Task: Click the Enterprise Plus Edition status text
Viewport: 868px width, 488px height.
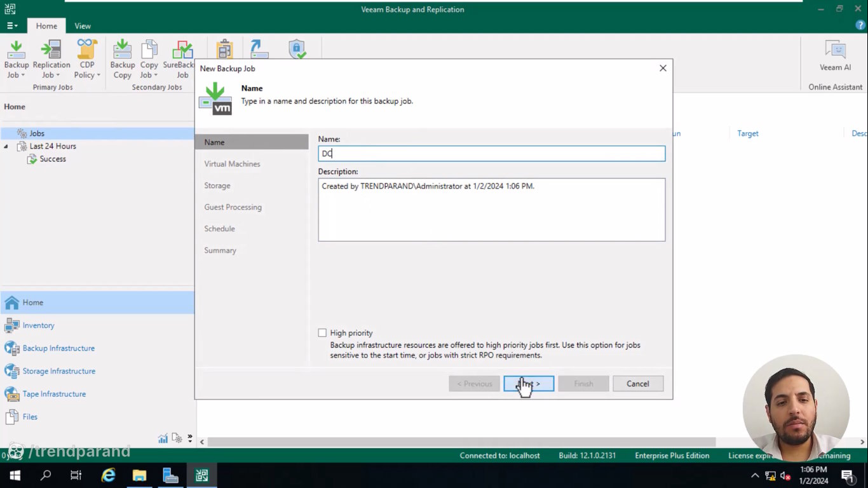Action: point(672,456)
